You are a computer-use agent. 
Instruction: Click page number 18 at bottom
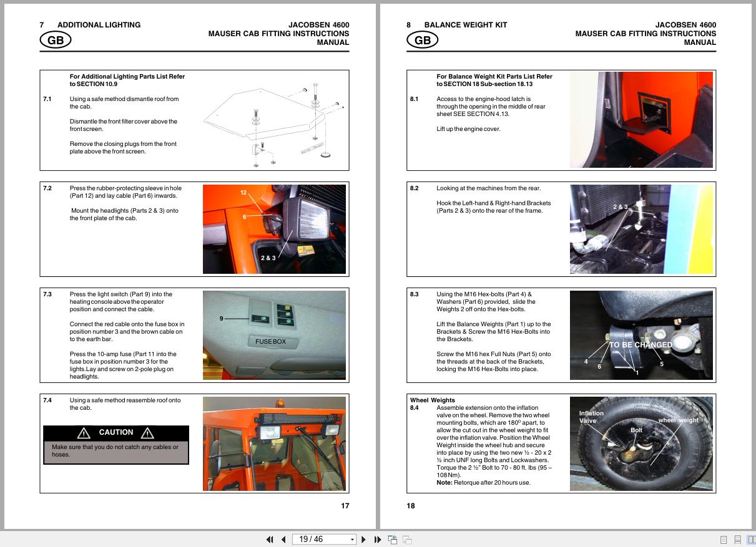(411, 506)
